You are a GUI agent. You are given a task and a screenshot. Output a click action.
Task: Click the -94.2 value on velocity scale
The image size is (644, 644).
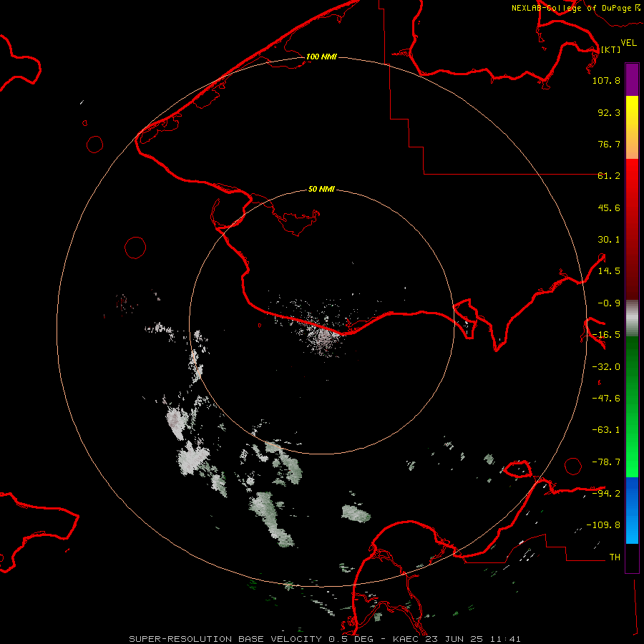(x=606, y=493)
